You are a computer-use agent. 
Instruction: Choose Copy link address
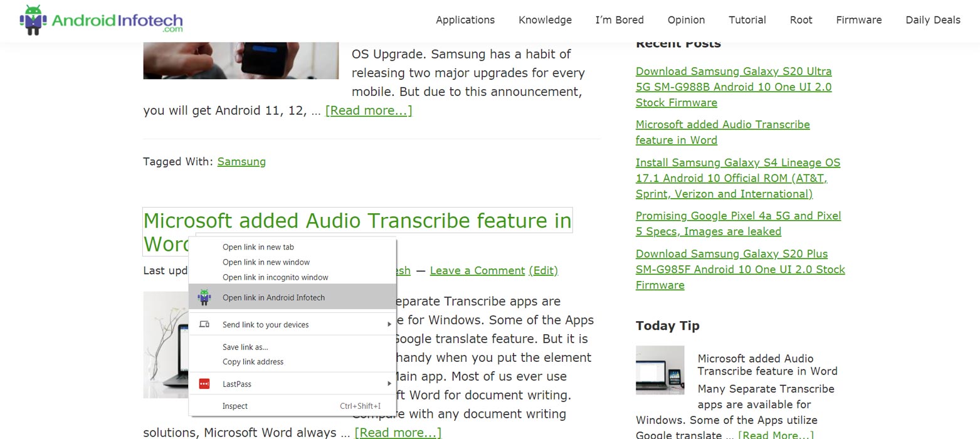pyautogui.click(x=292, y=362)
